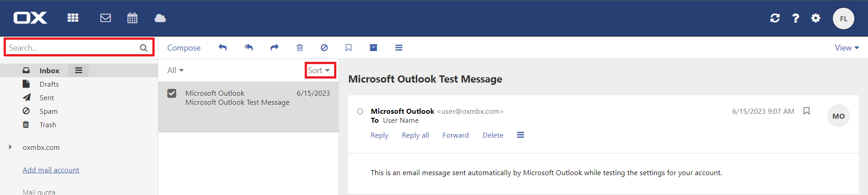
Task: Open the View menu
Action: 847,48
